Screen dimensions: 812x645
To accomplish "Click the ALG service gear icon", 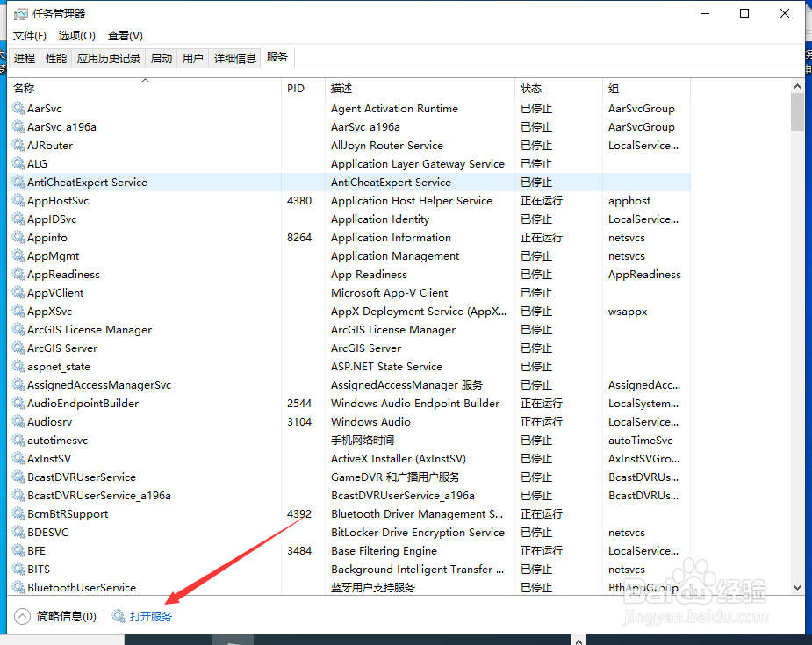I will (18, 163).
